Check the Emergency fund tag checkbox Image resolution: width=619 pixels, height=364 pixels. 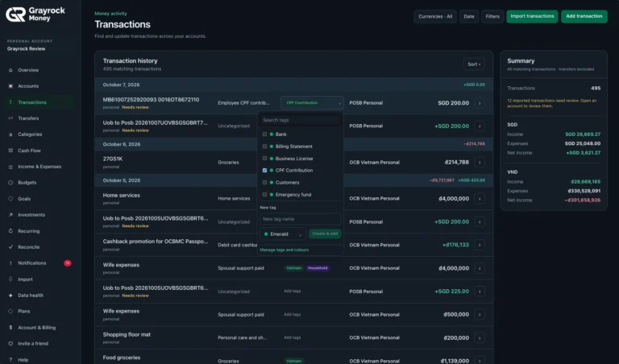pos(264,195)
